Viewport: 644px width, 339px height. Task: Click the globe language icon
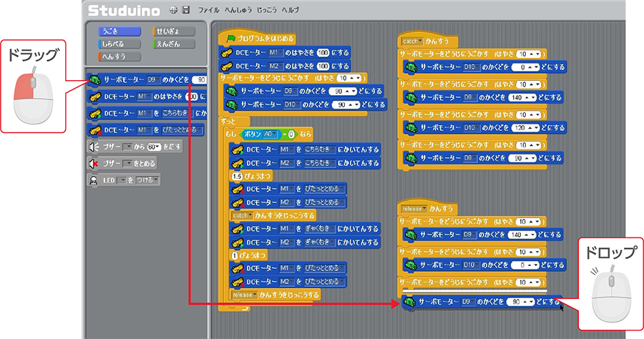[x=173, y=11]
